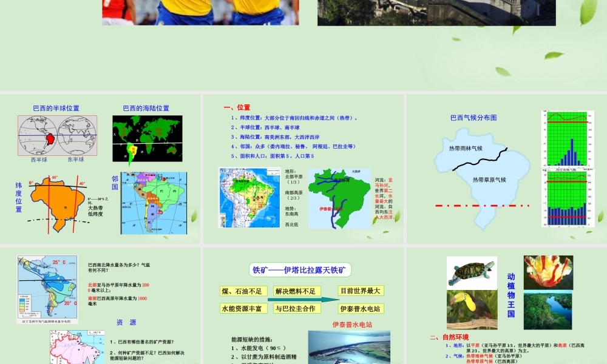
Task: Click the boxed 伊泰普水电站 label
Action: pyautogui.click(x=361, y=309)
